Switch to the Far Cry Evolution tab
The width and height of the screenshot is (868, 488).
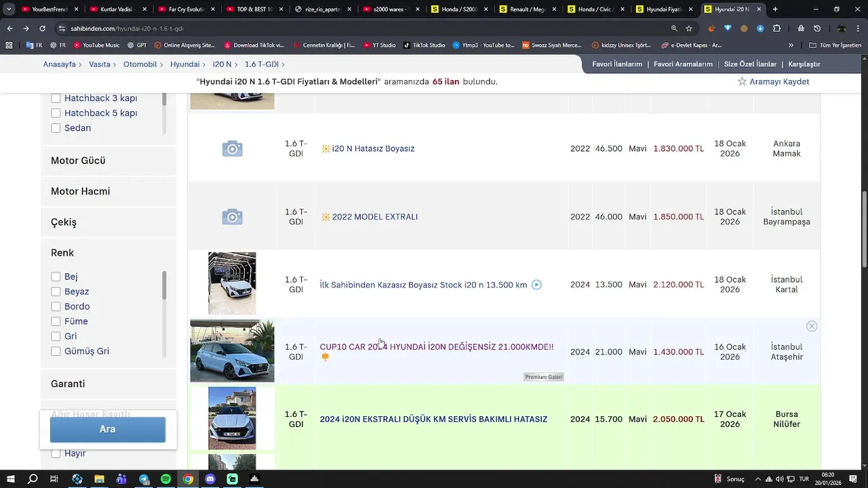[186, 9]
